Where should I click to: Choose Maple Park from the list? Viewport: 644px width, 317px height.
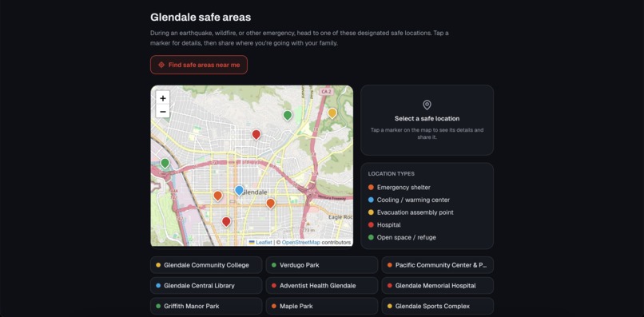(x=322, y=306)
